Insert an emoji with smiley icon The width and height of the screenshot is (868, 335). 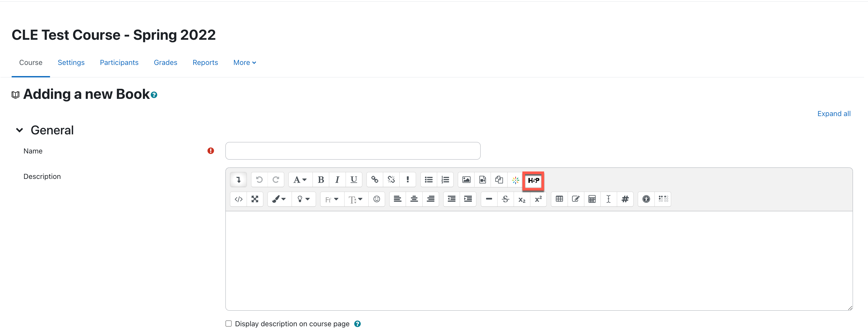pyautogui.click(x=376, y=199)
